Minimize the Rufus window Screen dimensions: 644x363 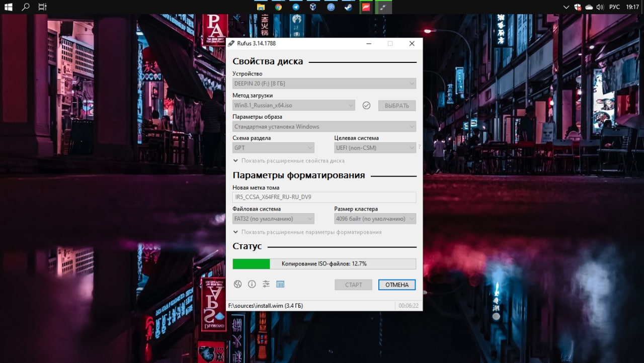[370, 44]
